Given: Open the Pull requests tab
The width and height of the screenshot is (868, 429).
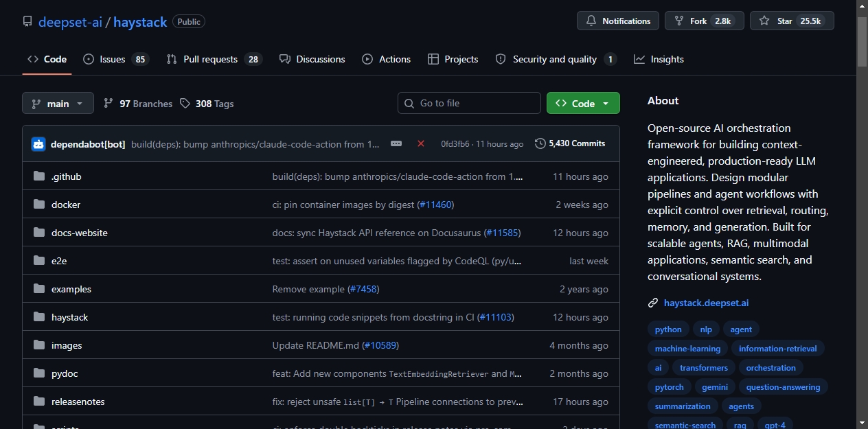Looking at the screenshot, I should point(214,59).
